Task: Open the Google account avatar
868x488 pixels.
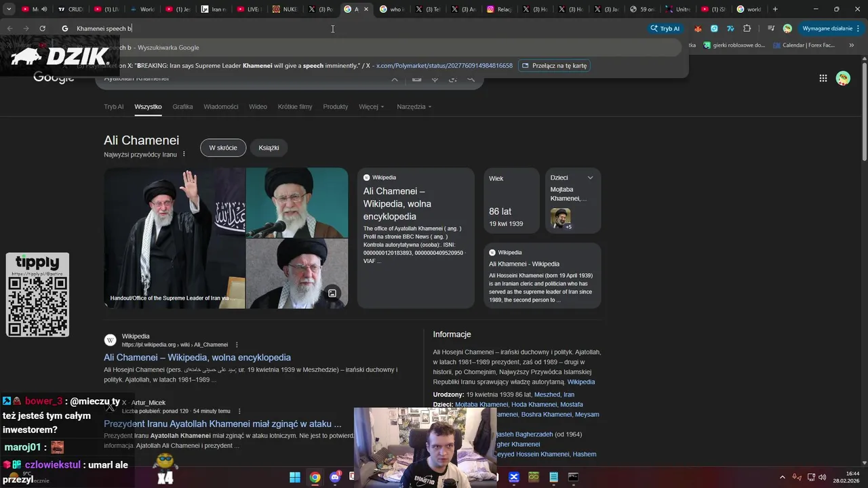Action: click(x=843, y=79)
